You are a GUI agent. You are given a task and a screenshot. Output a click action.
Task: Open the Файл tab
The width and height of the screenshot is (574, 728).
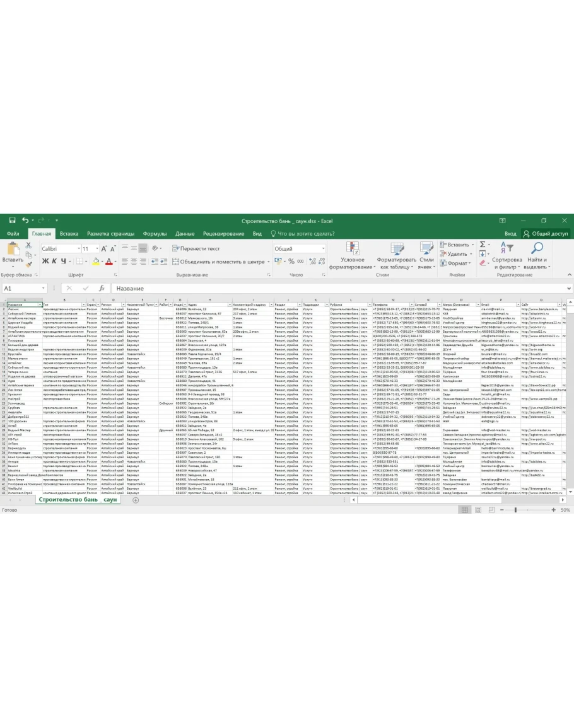(x=13, y=234)
